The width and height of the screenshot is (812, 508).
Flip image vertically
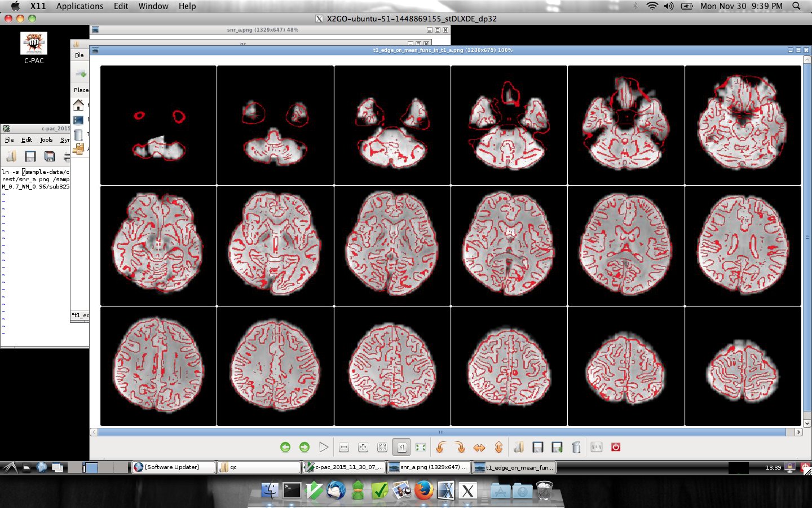[498, 447]
